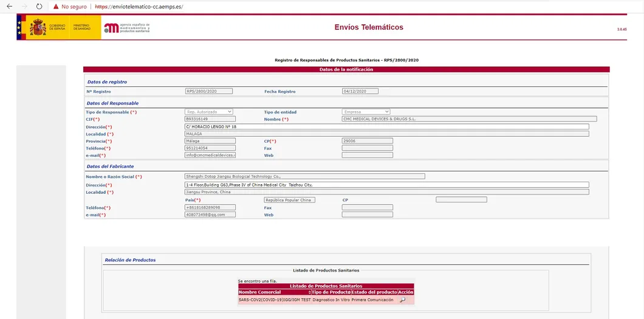Open the Tipo de Responsable dropdown
The width and height of the screenshot is (644, 319).
[x=209, y=112]
